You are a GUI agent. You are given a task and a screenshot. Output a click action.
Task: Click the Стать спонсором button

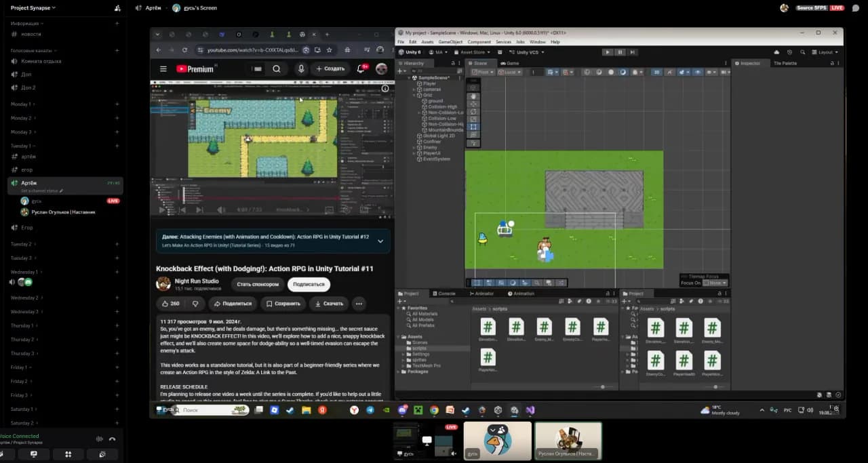click(258, 284)
